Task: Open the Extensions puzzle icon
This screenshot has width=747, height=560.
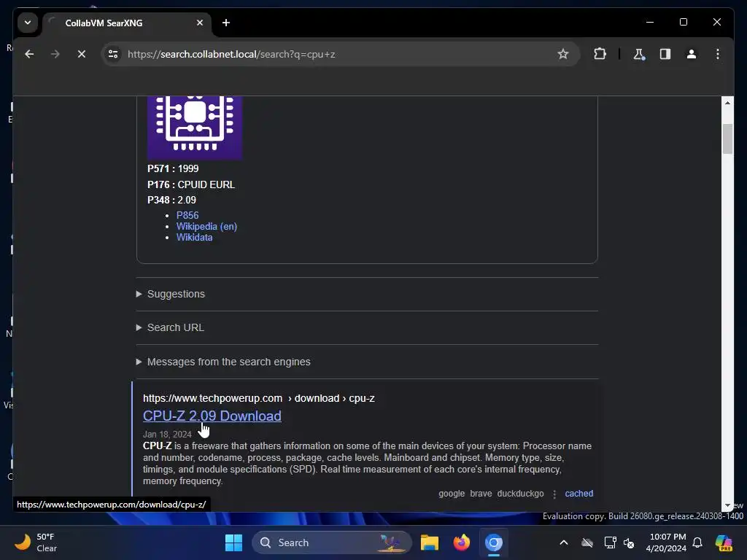Action: click(x=600, y=54)
